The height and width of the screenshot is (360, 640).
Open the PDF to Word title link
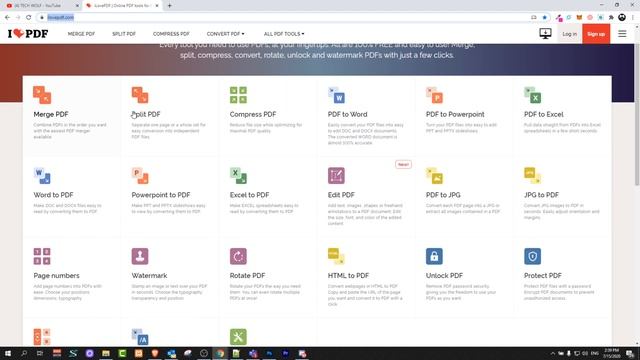point(347,114)
